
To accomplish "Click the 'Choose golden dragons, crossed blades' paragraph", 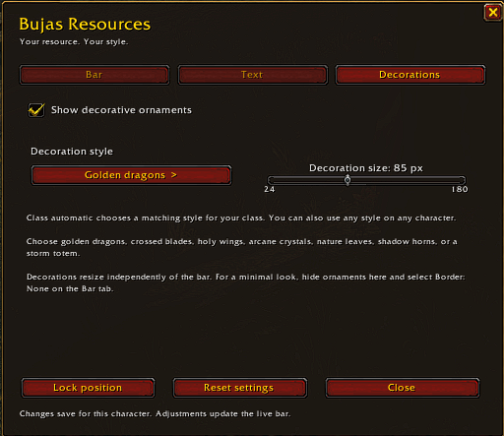I will pos(242,247).
